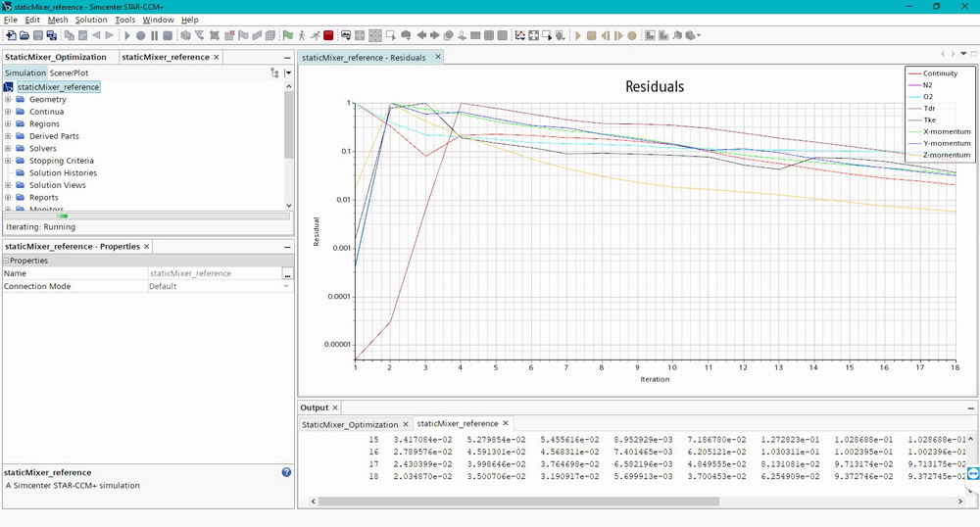Click the Step solver walking figure icon
980x527 pixels.
[302, 35]
